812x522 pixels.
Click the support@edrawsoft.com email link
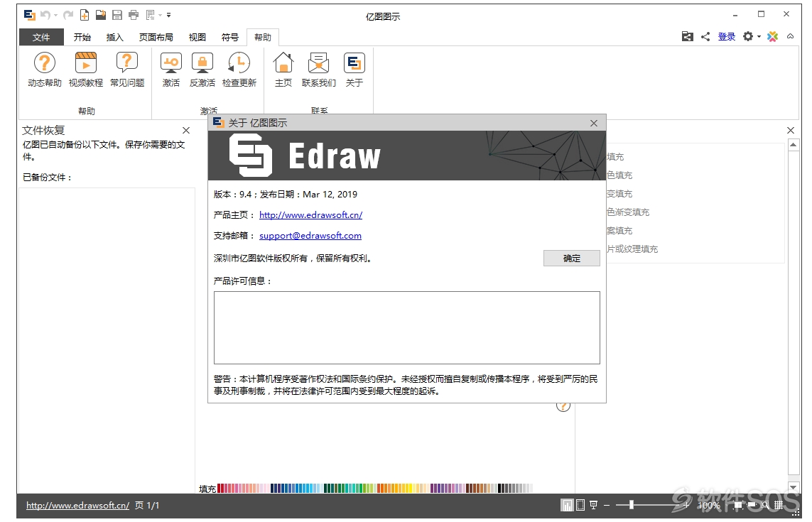310,236
